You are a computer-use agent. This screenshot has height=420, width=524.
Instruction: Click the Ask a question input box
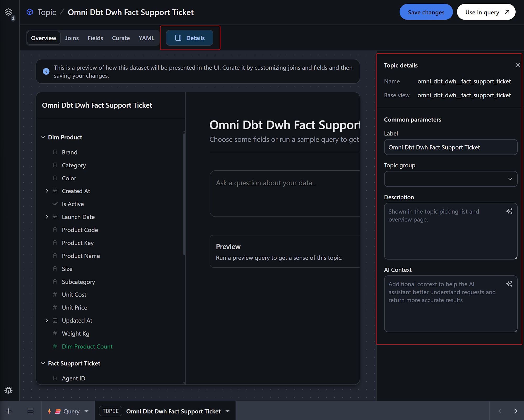click(284, 193)
